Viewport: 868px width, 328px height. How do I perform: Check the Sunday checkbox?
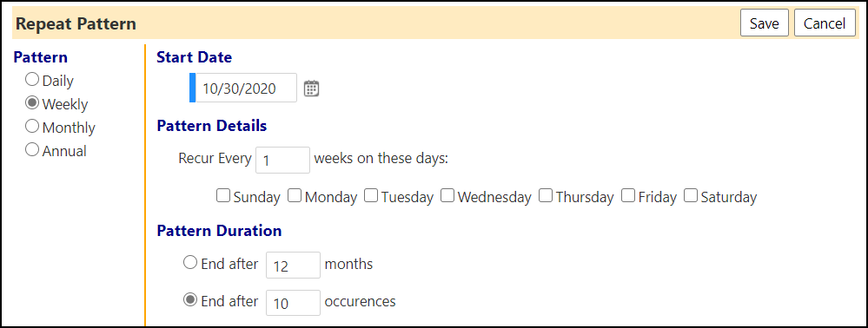223,196
